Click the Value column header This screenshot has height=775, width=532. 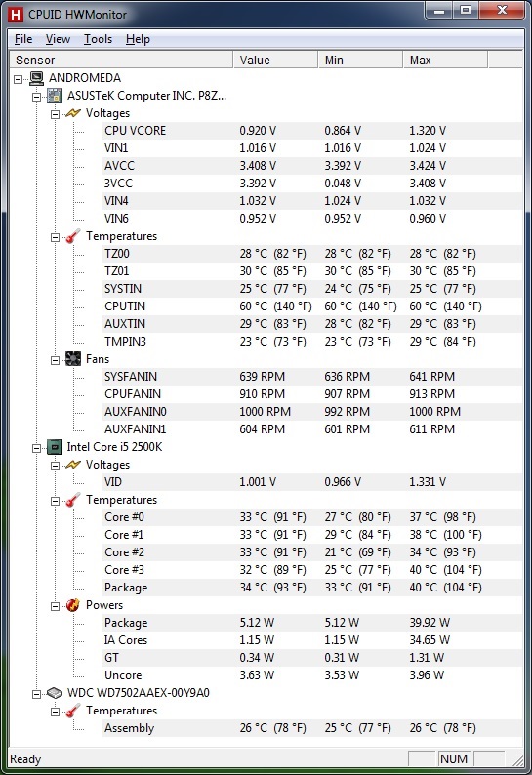coord(275,61)
